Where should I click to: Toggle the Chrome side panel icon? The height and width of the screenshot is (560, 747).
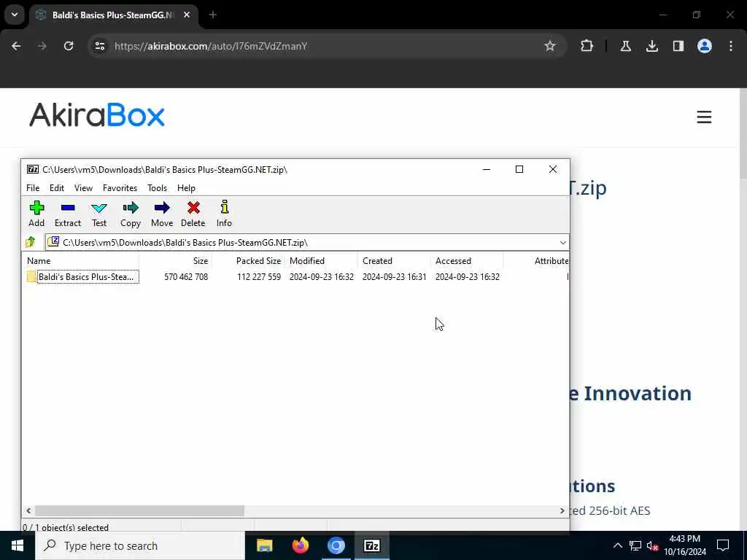[678, 46]
